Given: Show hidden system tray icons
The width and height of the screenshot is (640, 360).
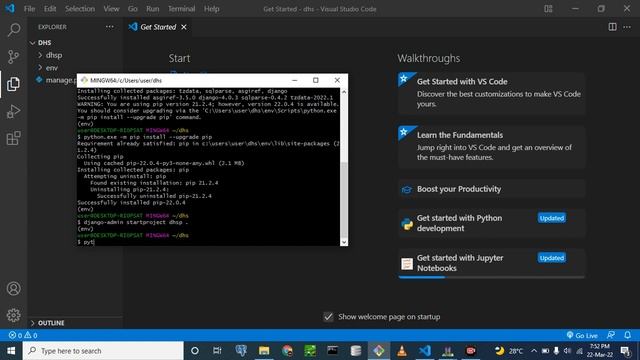Looking at the screenshot, I should 534,351.
